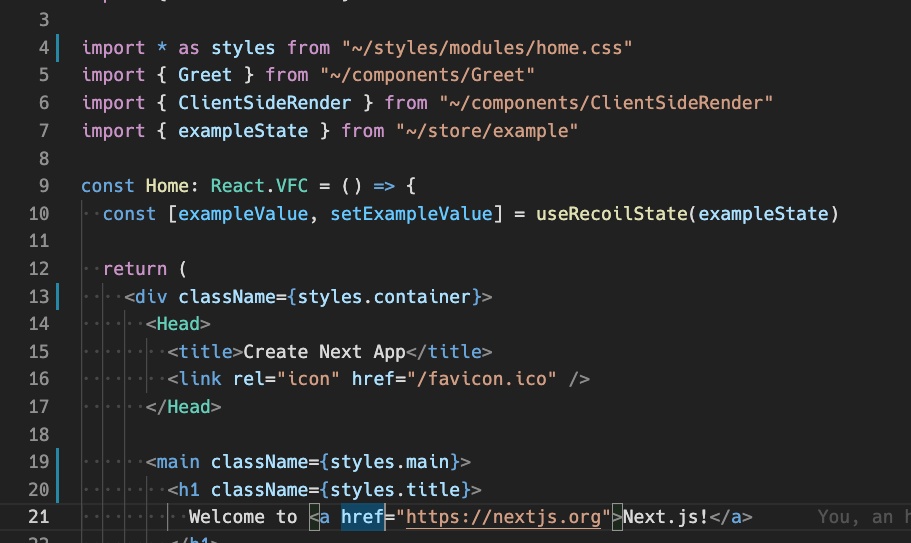Click the "~/styles/modules/home.css" import path

coord(487,48)
